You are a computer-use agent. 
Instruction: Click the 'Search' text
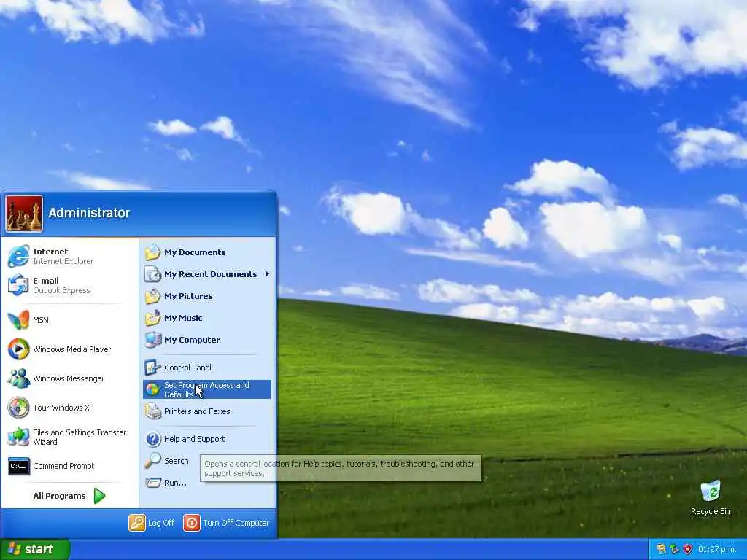177,461
